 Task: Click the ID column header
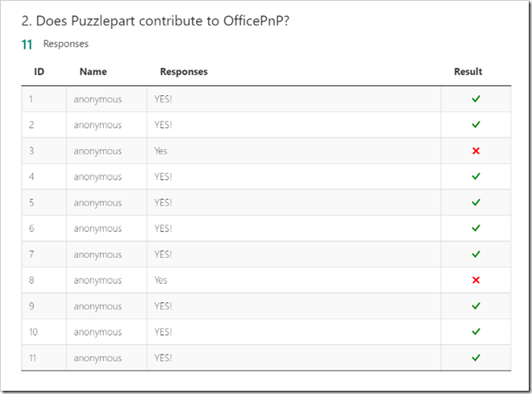click(39, 72)
